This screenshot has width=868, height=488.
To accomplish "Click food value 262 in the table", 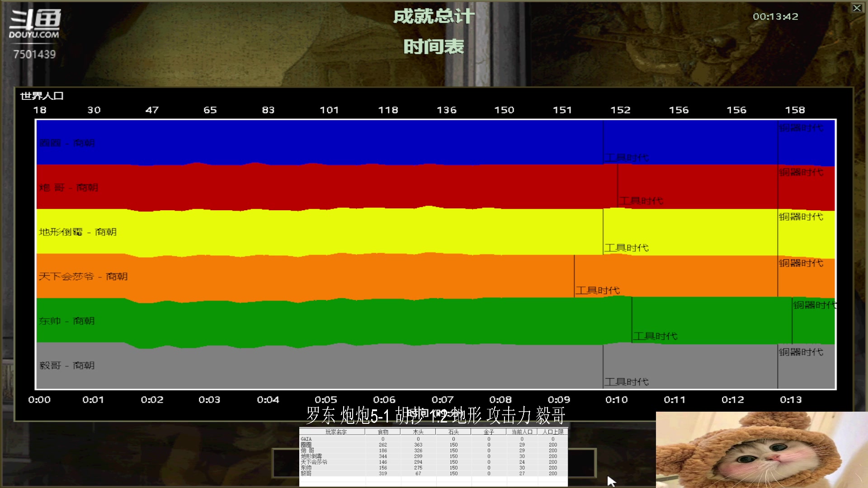I will (383, 445).
